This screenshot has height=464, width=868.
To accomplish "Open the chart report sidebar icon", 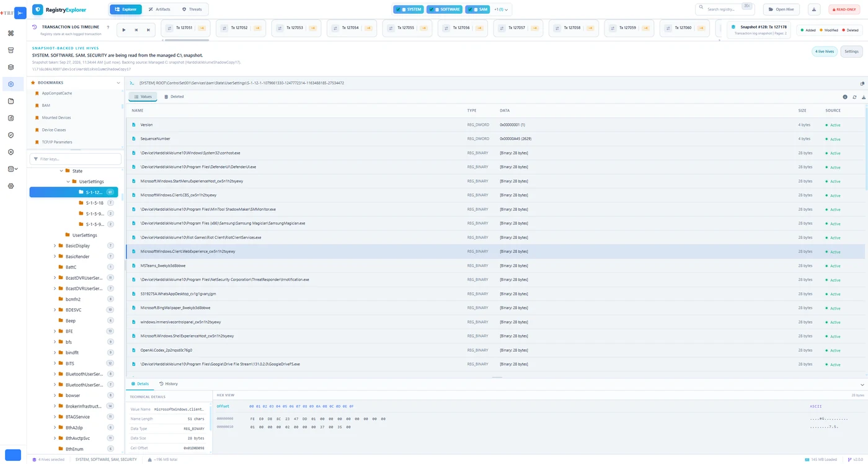I will tap(11, 118).
